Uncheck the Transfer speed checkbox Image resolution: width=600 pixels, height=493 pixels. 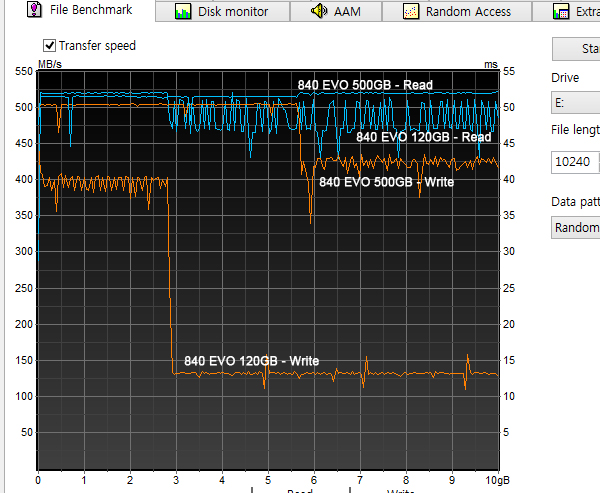(49, 46)
